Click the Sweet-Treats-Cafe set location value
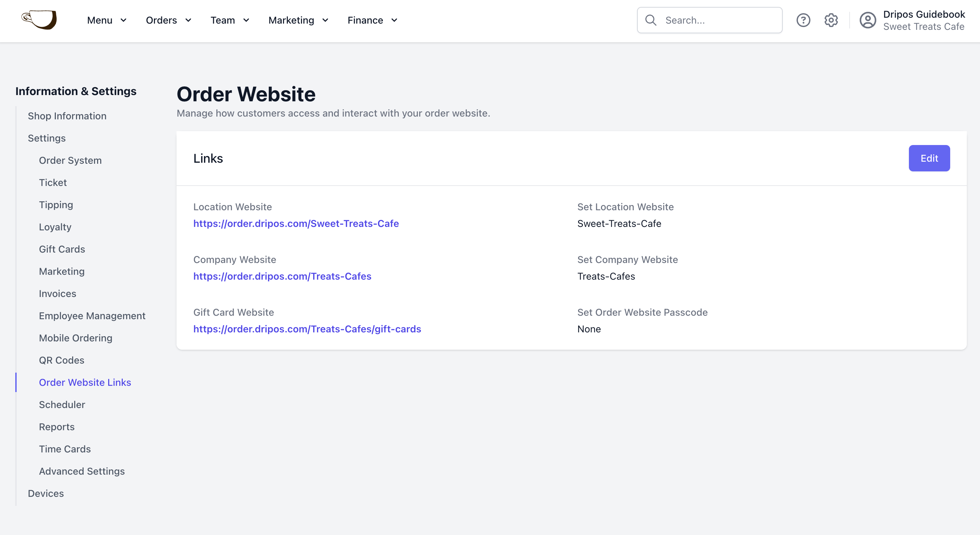This screenshot has height=535, width=980. pyautogui.click(x=619, y=223)
